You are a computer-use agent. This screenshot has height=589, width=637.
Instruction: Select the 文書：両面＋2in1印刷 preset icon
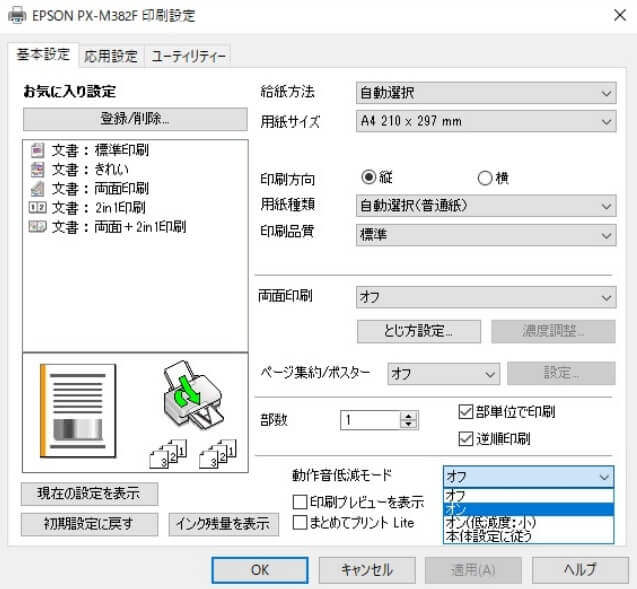[37, 227]
